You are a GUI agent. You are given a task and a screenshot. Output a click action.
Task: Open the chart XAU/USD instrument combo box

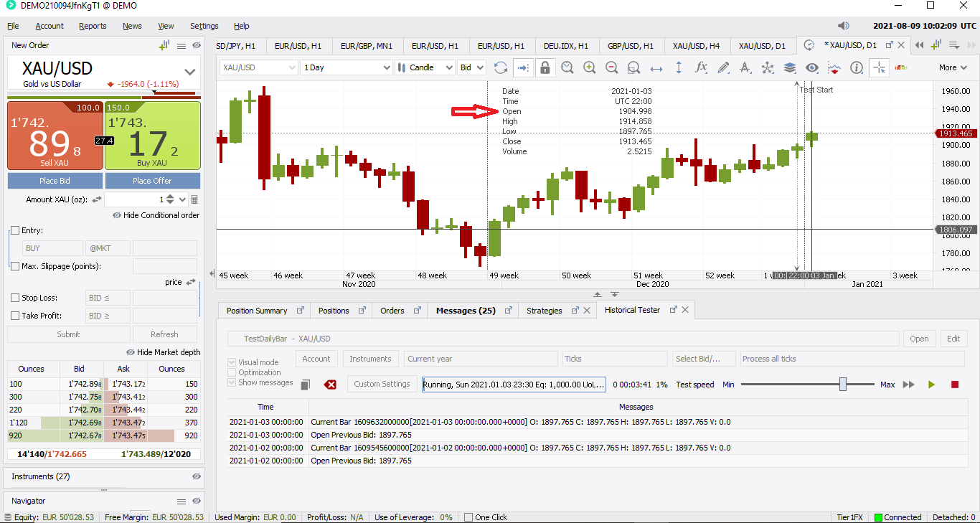tap(258, 67)
